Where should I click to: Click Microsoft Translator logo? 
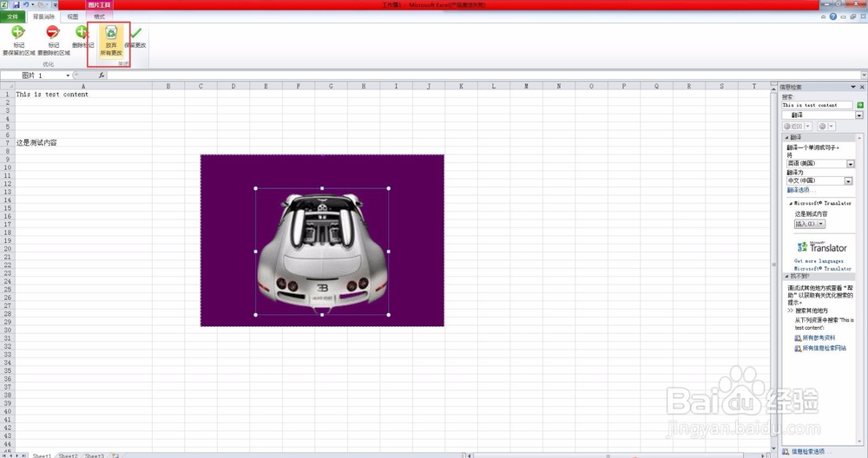[821, 247]
